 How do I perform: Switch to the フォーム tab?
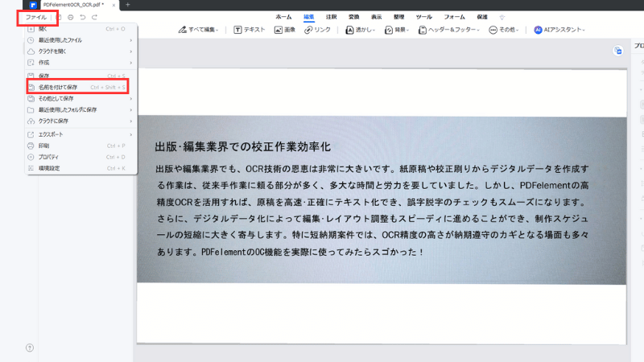click(454, 17)
